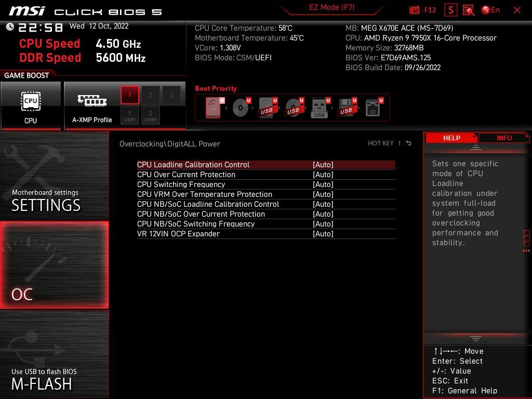Viewport: 532px width, 399px height.
Task: Open VR 12VIN OCP Expander [Auto] value
Action: [323, 233]
